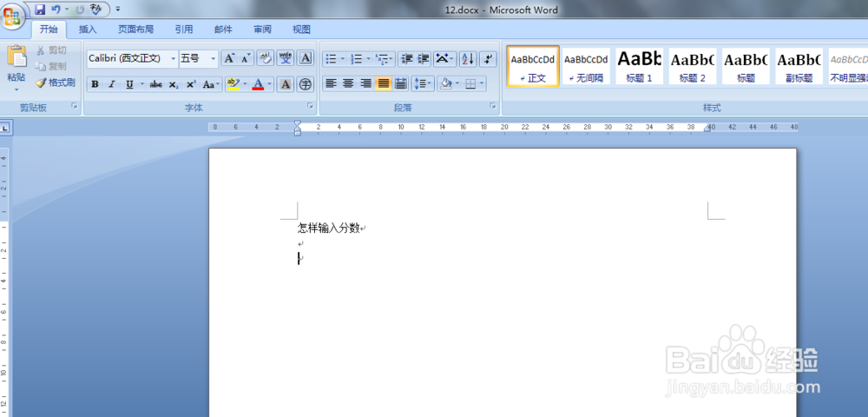Click the paste (粘贴) clipboard icon

(16, 57)
